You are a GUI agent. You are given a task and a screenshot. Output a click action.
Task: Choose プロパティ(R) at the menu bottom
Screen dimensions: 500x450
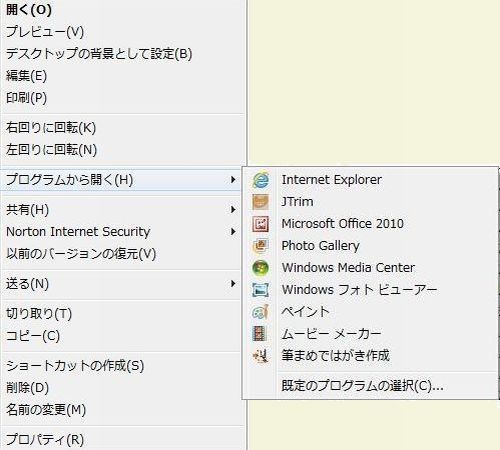pos(45,439)
